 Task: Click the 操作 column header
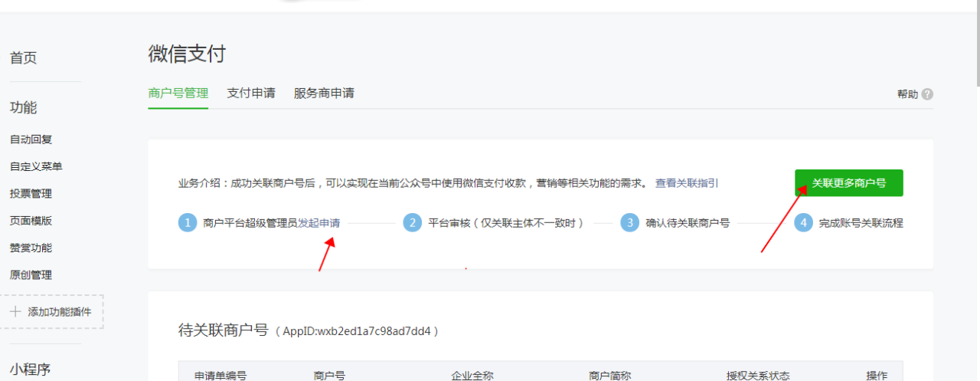coord(877,375)
